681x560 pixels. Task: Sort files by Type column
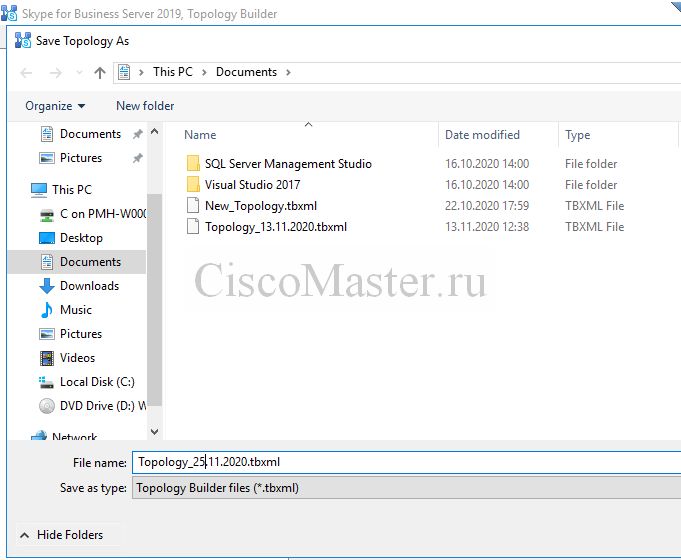click(578, 135)
